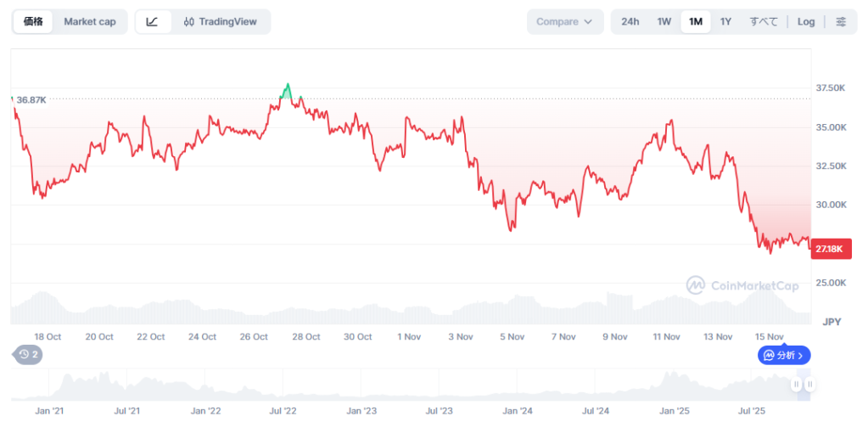Click right handle of timeline range slider
This screenshot has height=422, width=868.
(x=810, y=385)
